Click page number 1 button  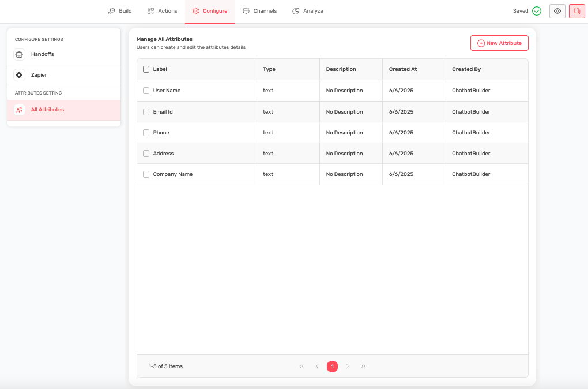point(332,366)
